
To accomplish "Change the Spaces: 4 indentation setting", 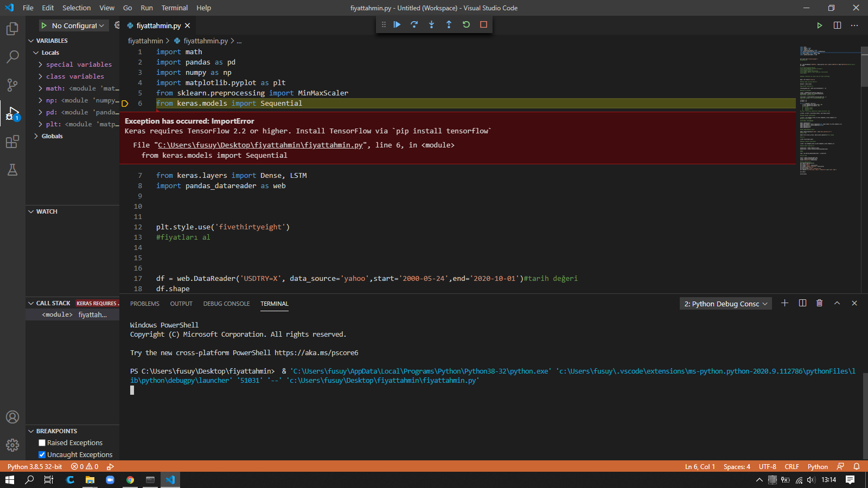I will tap(737, 466).
